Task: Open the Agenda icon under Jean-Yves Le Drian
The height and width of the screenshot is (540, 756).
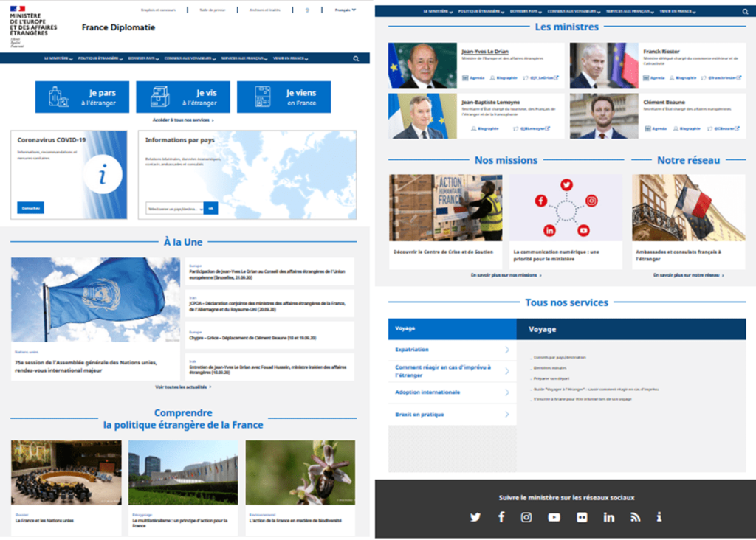Action: (x=475, y=77)
